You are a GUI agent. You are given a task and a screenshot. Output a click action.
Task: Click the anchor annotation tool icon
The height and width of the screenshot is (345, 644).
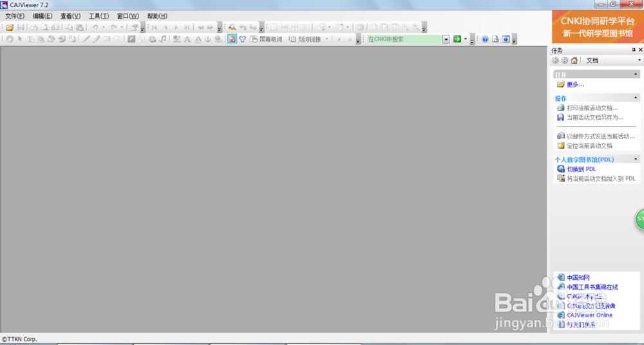pyautogui.click(x=208, y=39)
